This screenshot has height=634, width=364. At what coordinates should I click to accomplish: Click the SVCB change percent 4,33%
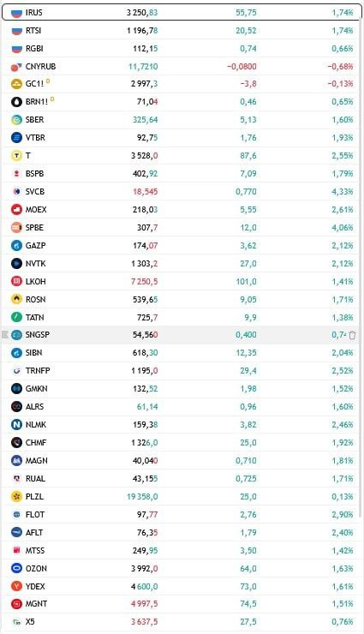[343, 192]
